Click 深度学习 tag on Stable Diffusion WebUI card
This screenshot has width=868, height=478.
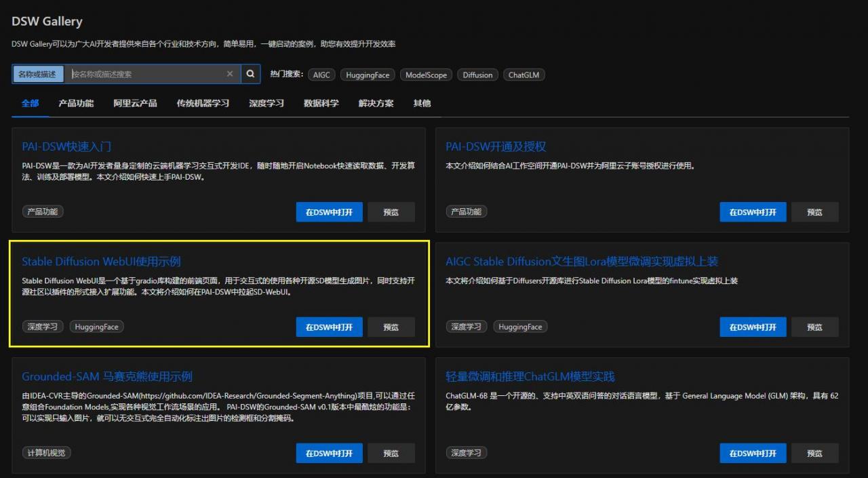(x=43, y=327)
